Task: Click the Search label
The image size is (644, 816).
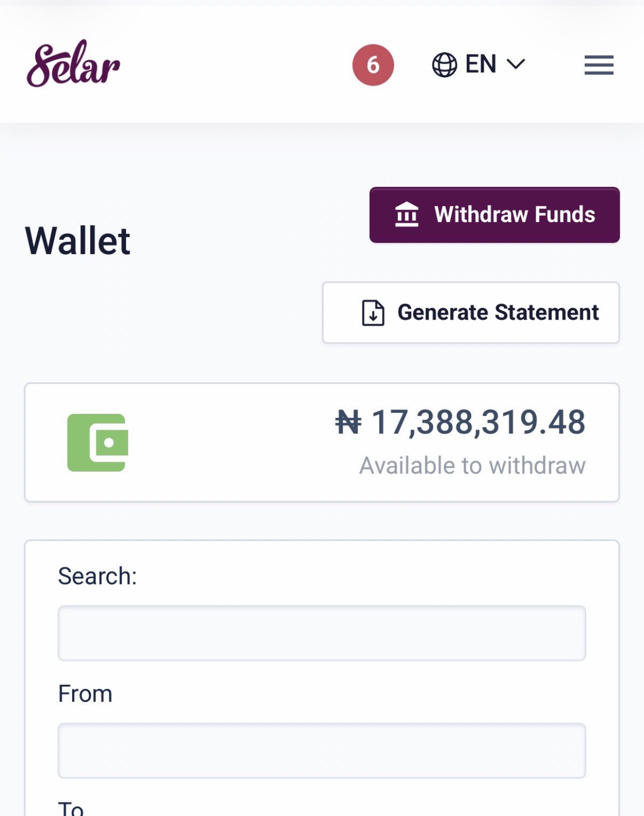Action: pos(97,576)
